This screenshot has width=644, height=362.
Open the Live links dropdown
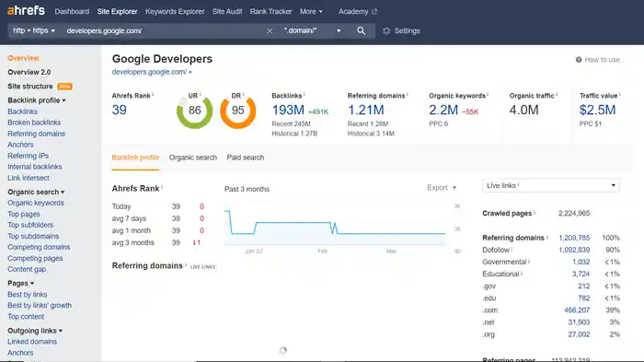tap(551, 185)
